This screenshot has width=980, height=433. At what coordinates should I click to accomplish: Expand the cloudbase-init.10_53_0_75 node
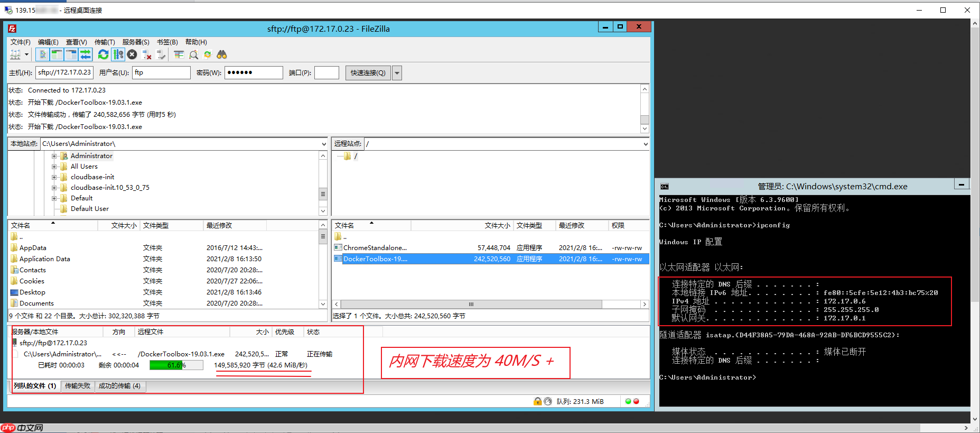click(54, 188)
